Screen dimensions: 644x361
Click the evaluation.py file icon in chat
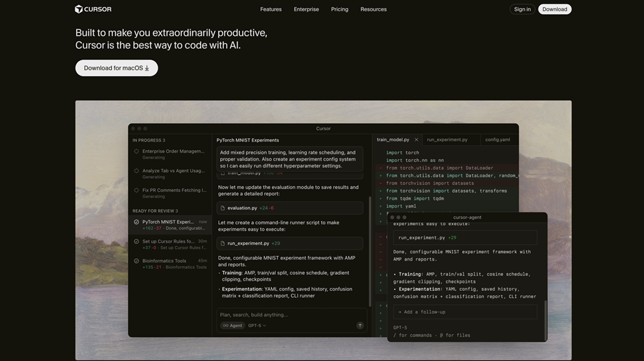point(222,208)
